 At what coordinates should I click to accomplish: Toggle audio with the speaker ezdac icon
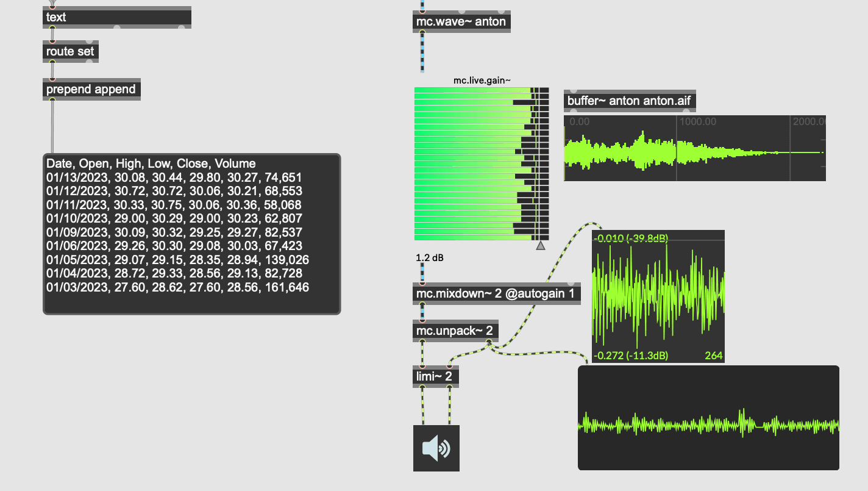point(436,448)
